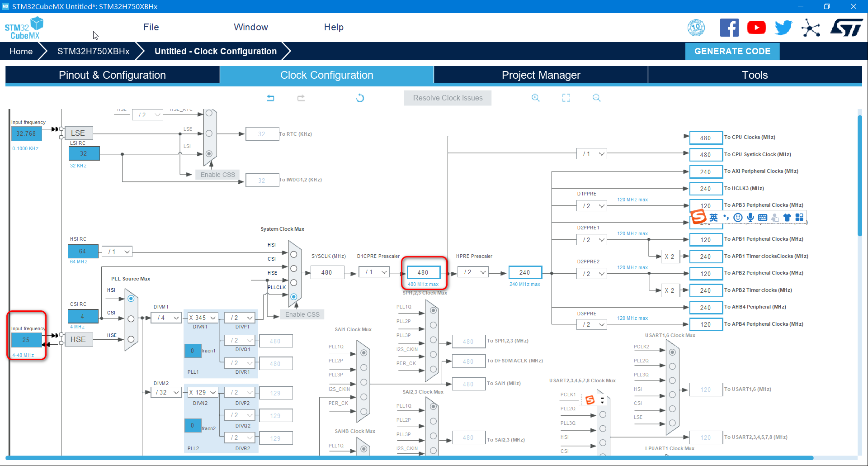The height and width of the screenshot is (466, 868).
Task: Select CSI in PLL Source Mux
Action: click(x=131, y=319)
